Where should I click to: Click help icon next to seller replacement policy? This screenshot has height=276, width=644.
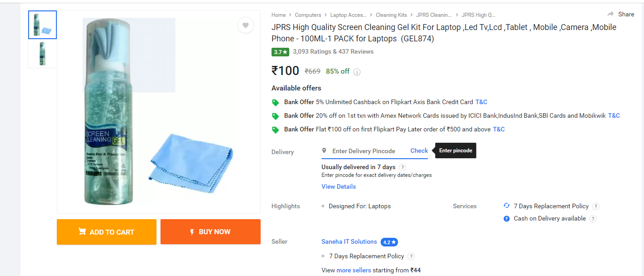(411, 256)
